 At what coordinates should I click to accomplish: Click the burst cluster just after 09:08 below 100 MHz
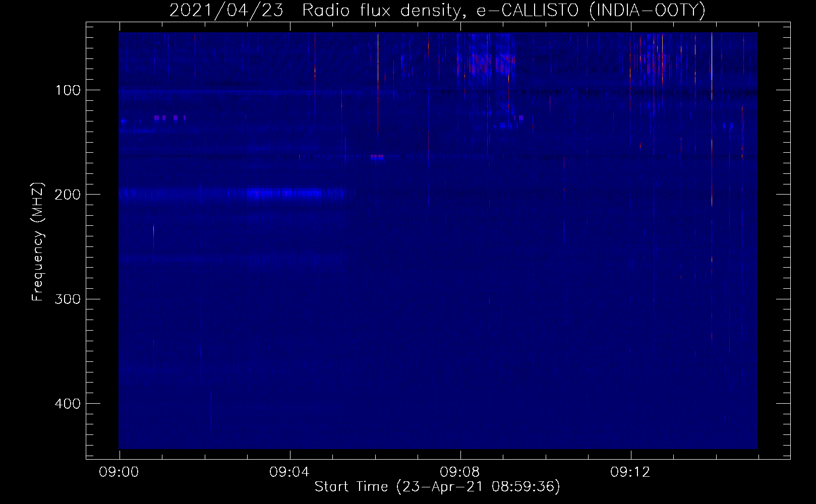coord(486,58)
